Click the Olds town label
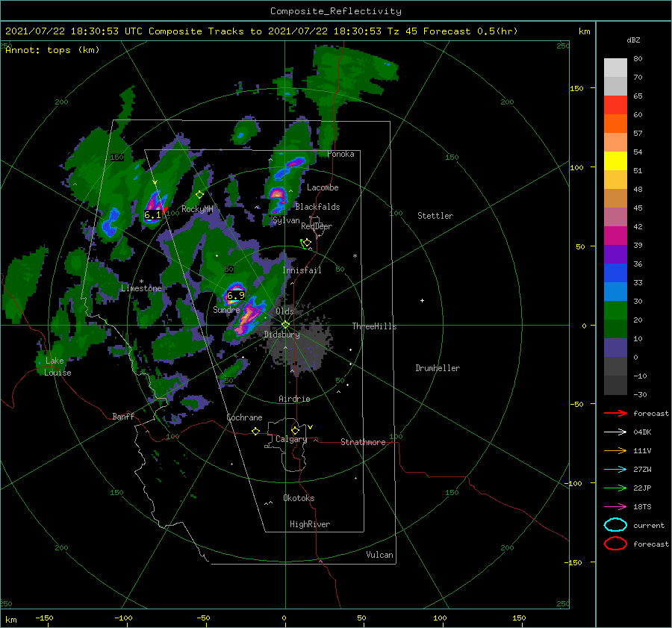The width and height of the screenshot is (672, 628). click(284, 311)
